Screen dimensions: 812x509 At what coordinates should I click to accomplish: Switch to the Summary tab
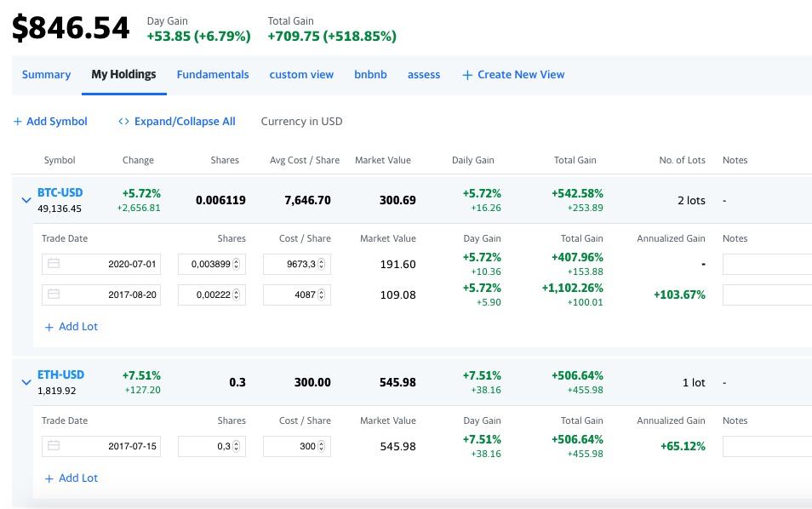(46, 75)
